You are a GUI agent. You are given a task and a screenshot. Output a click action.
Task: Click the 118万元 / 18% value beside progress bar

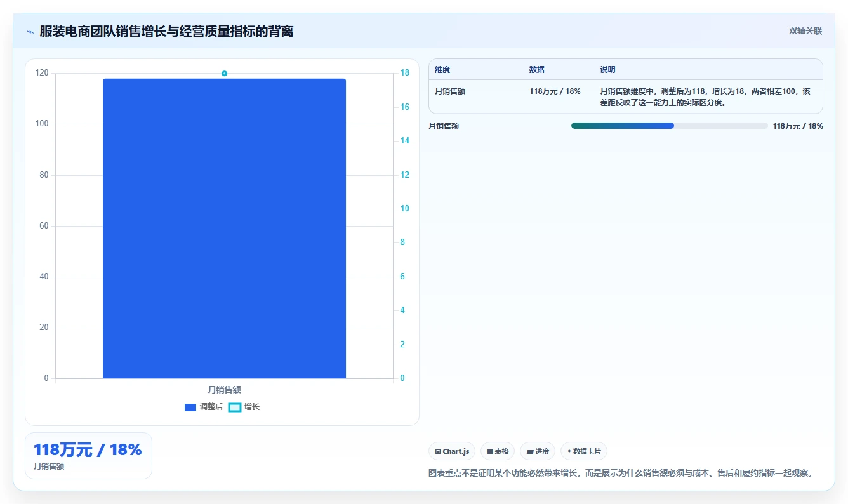pyautogui.click(x=798, y=126)
